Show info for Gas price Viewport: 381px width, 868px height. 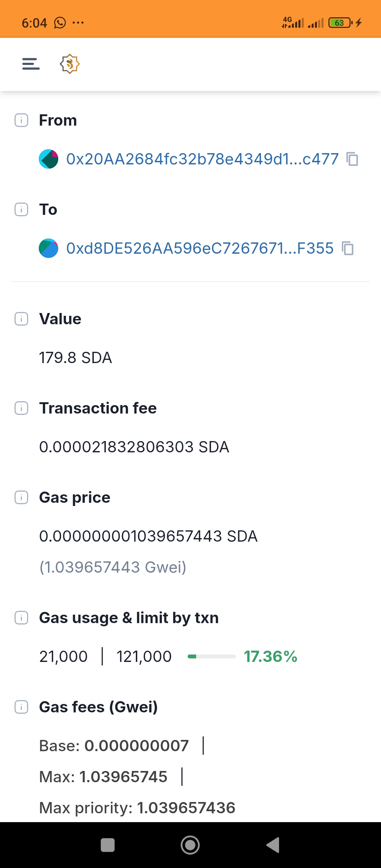click(x=21, y=498)
